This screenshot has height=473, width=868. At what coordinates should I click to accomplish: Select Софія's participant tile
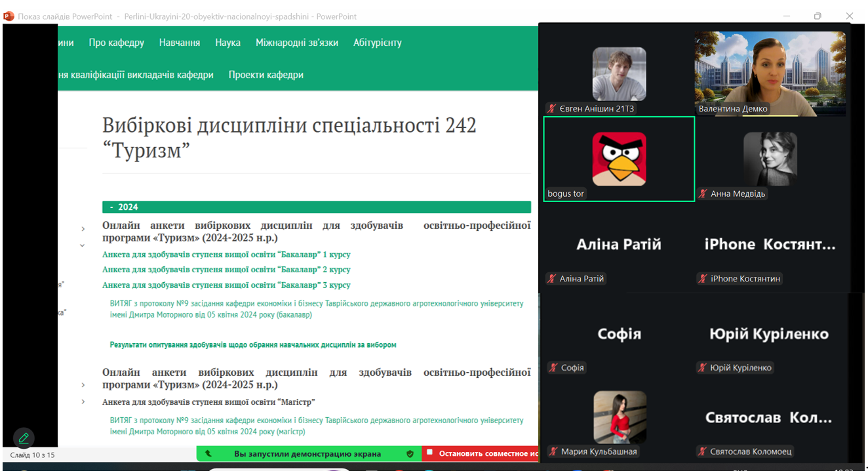[x=619, y=335]
